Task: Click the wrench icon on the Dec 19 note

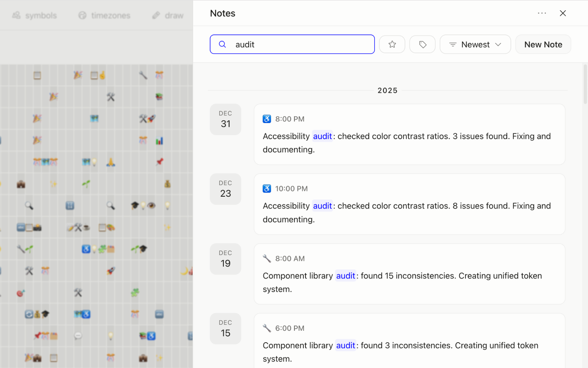Action: [x=267, y=258]
